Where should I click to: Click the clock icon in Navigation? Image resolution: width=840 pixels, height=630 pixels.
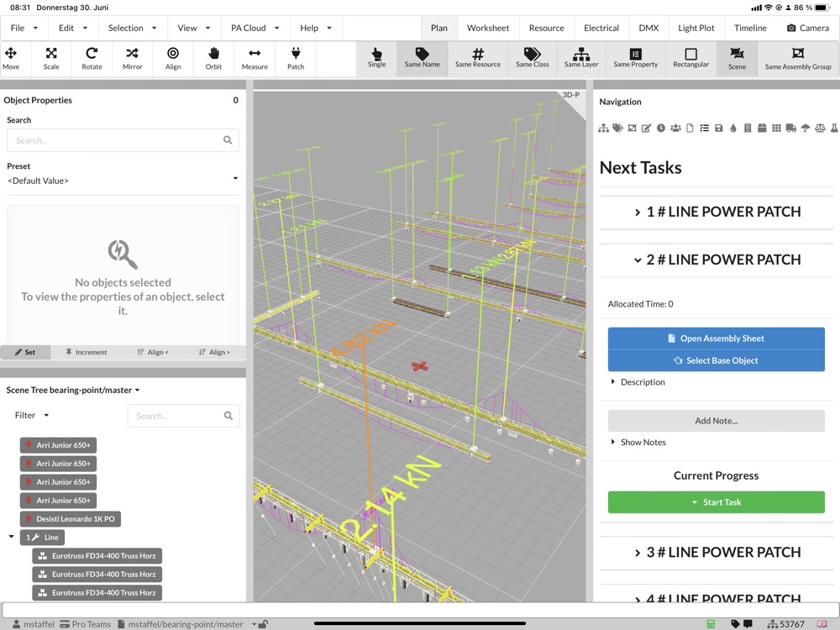pyautogui.click(x=661, y=129)
